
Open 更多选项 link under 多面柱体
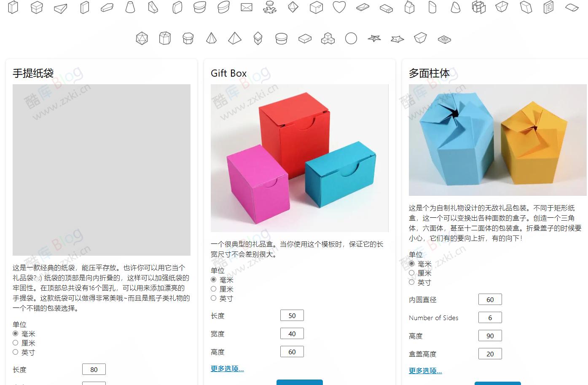coord(425,371)
